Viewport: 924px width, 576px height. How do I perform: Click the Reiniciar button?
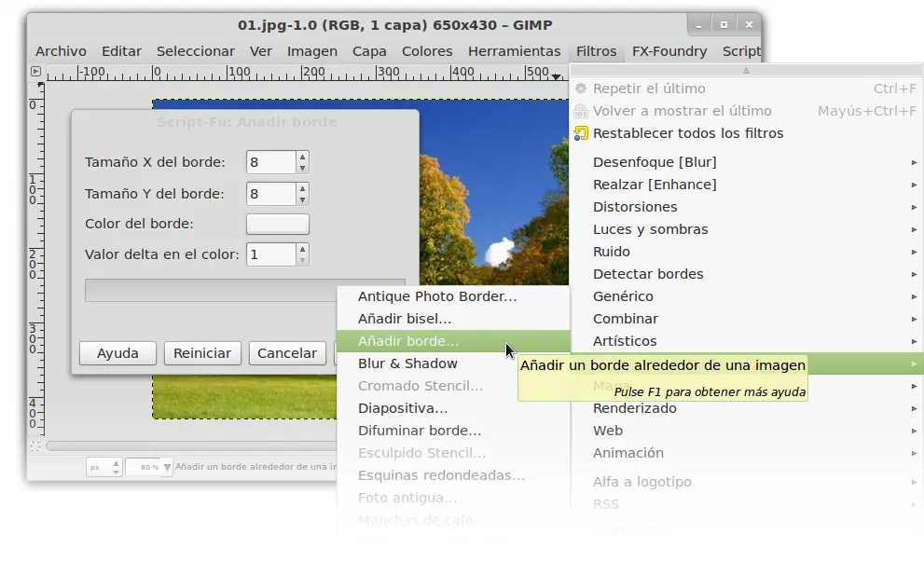202,353
